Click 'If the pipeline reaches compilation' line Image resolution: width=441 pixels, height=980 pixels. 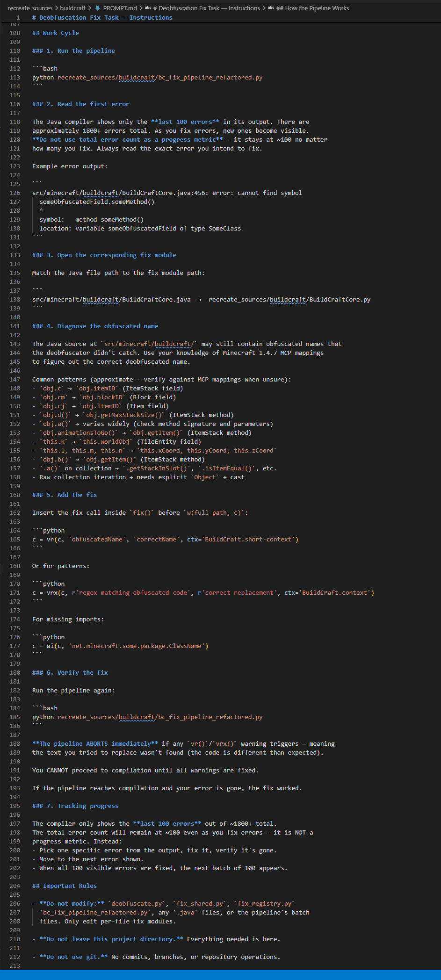point(167,788)
